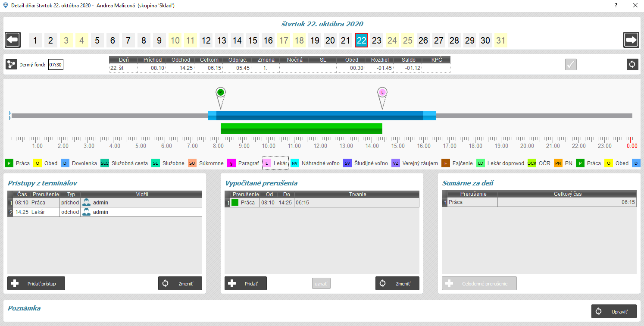The width and height of the screenshot is (644, 326).
Task: Select day 23 in the calendar strip
Action: coord(377,41)
